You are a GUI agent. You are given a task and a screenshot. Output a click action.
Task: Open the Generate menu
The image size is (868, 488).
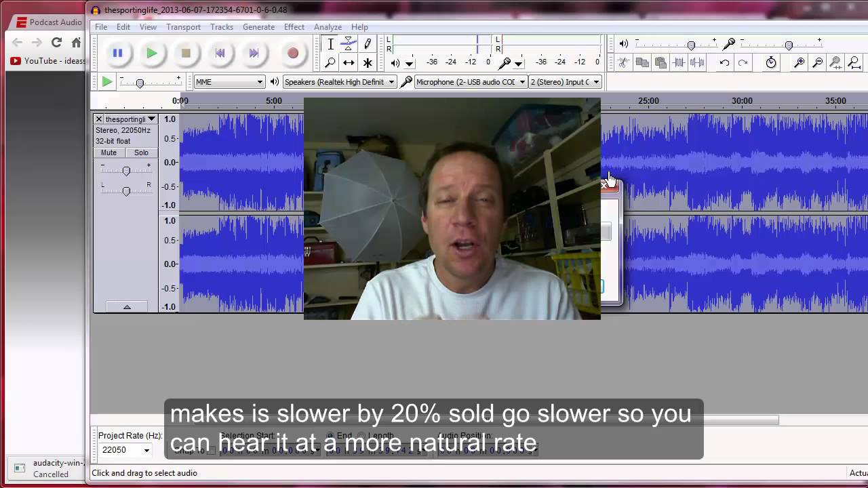point(258,27)
